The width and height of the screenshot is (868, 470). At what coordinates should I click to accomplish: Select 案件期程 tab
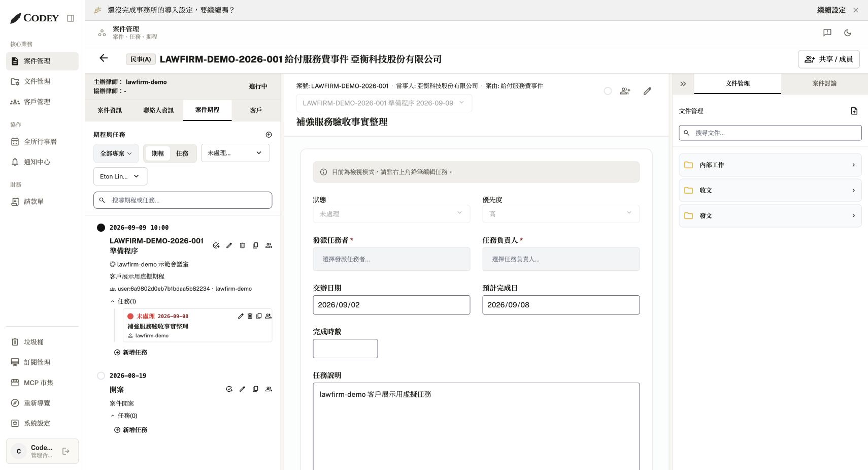coord(207,110)
